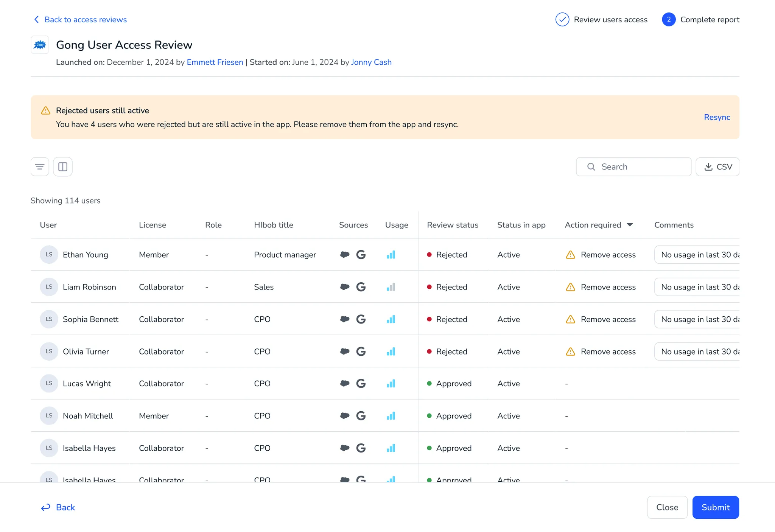Click the filter list icon
Screen dimensions: 775x532
(x=40, y=167)
